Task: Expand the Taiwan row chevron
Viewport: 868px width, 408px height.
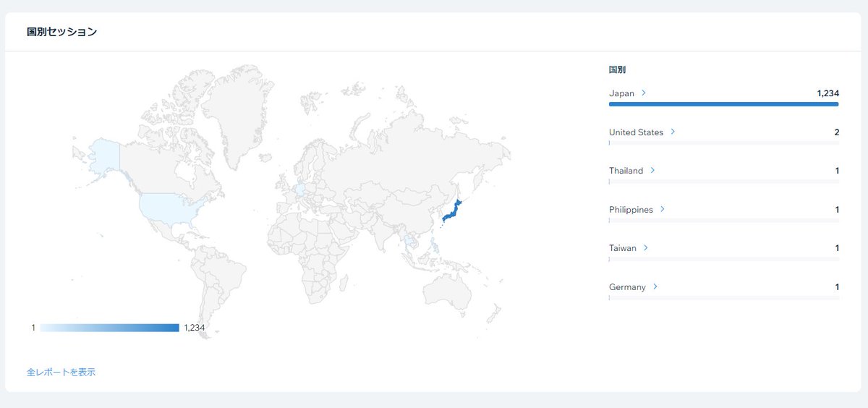Action: pos(646,247)
